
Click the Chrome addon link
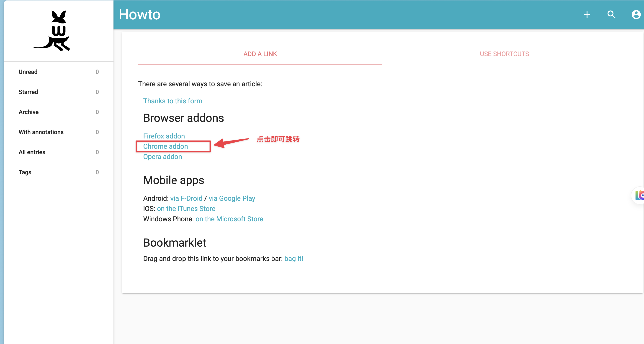click(x=165, y=146)
